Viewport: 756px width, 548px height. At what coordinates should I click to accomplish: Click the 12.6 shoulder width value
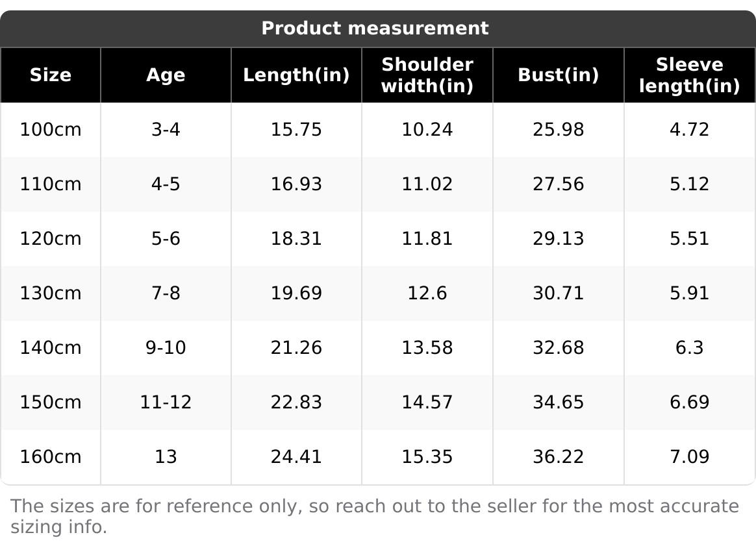pyautogui.click(x=427, y=293)
